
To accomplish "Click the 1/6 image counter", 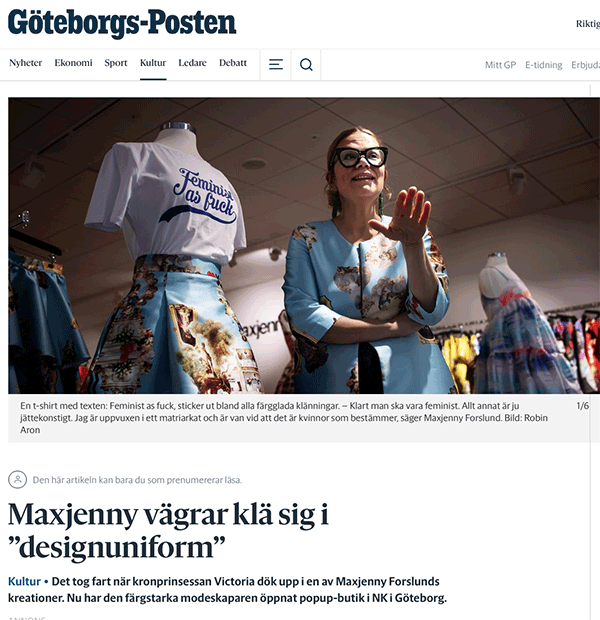I will click(x=583, y=406).
